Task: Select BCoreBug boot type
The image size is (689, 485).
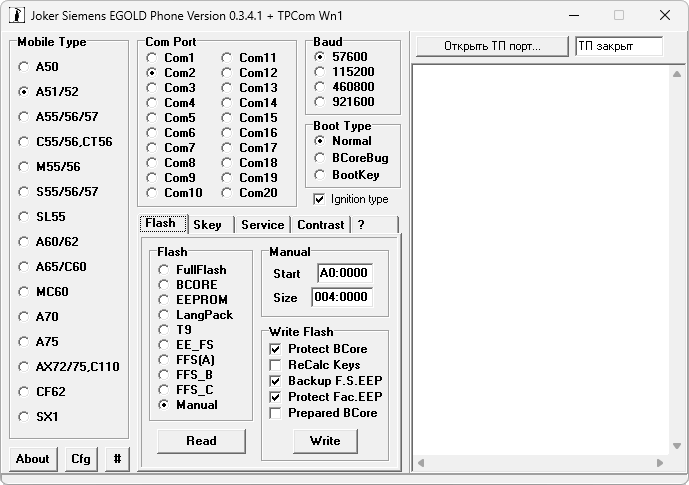Action: pyautogui.click(x=352, y=158)
